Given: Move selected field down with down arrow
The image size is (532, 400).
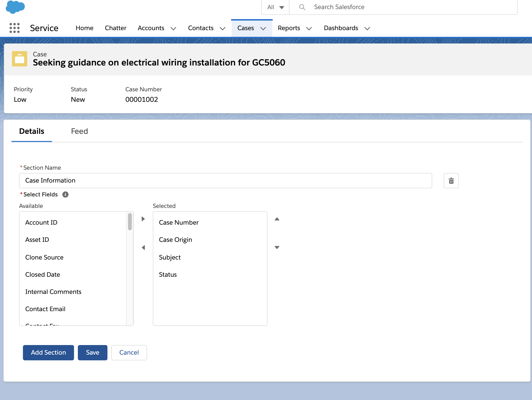Looking at the screenshot, I should coord(277,247).
